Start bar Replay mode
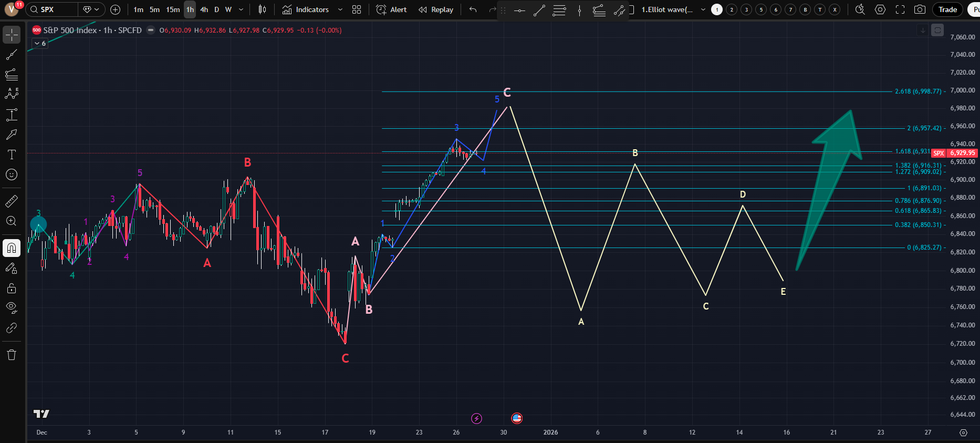 436,9
